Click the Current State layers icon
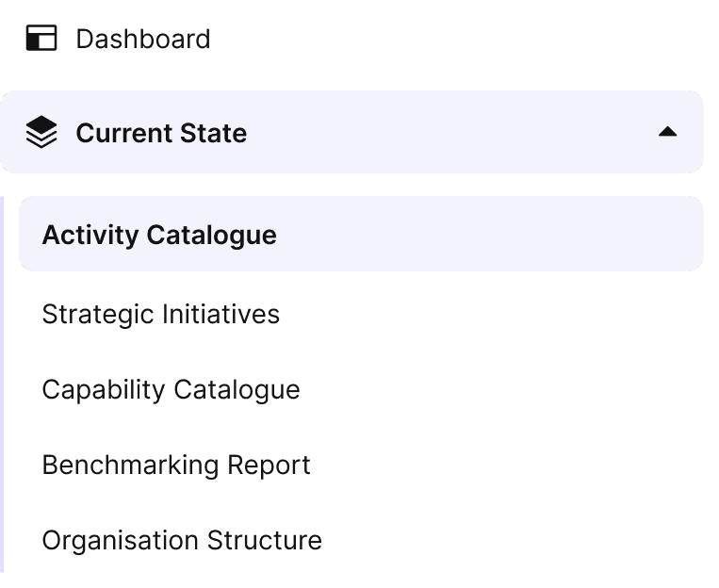 point(41,133)
